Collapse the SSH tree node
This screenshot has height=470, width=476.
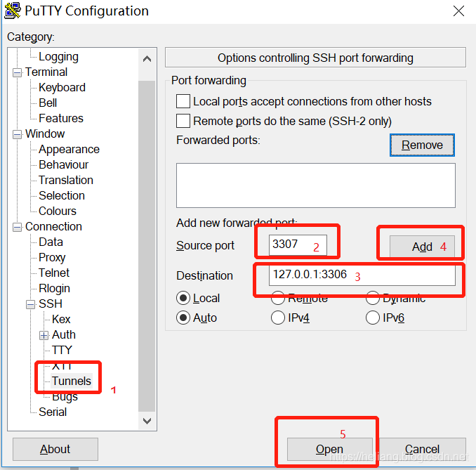(30, 304)
